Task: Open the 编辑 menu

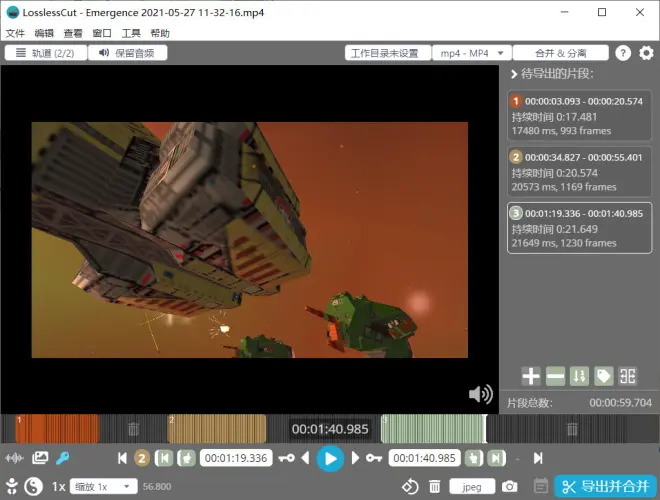Action: point(44,33)
